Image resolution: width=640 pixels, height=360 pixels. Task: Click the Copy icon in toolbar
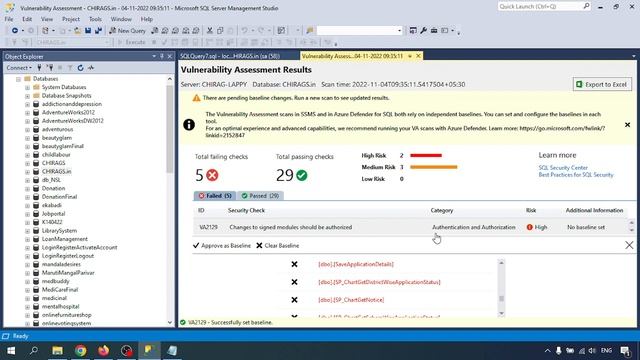coord(220,31)
